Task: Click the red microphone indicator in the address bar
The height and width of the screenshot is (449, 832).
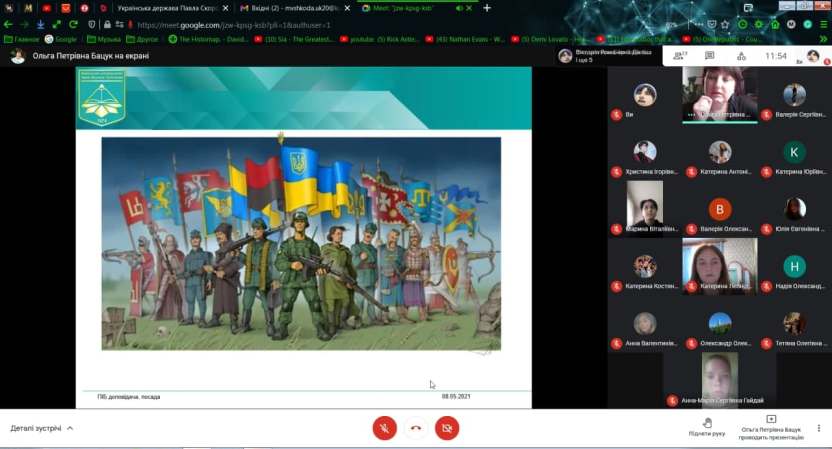Action: 130,24
